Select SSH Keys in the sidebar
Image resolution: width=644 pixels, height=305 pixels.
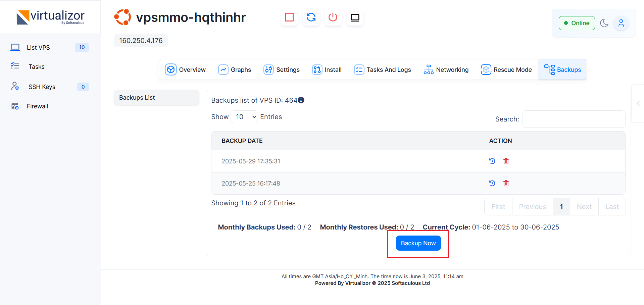tap(42, 87)
